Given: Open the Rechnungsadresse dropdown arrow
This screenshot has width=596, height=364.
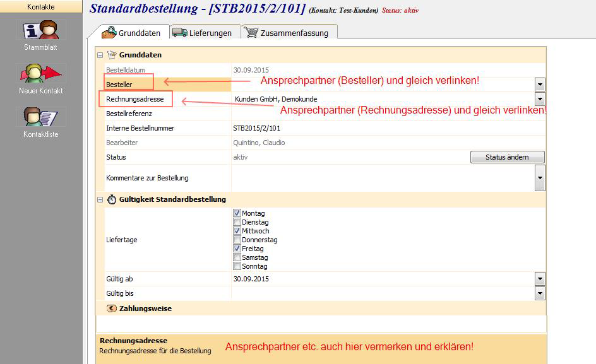Looking at the screenshot, I should [x=540, y=99].
